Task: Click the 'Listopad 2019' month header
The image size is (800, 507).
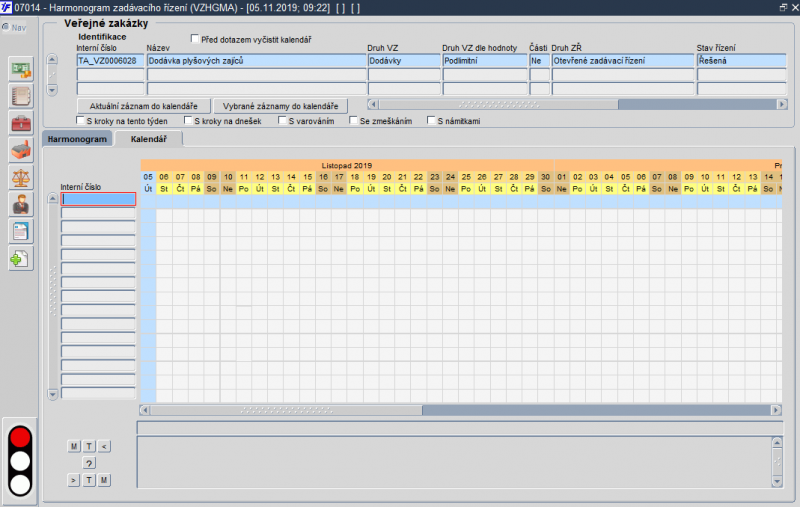Action: point(347,165)
